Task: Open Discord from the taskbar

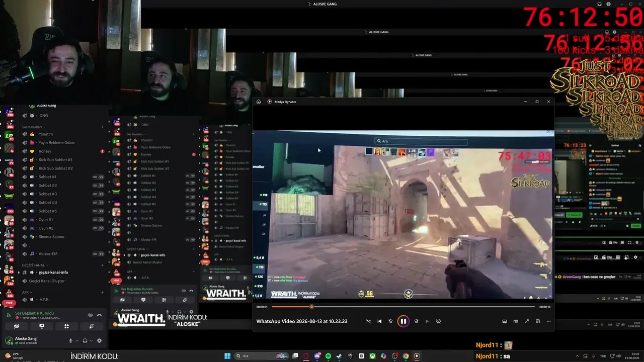Action: (317, 356)
